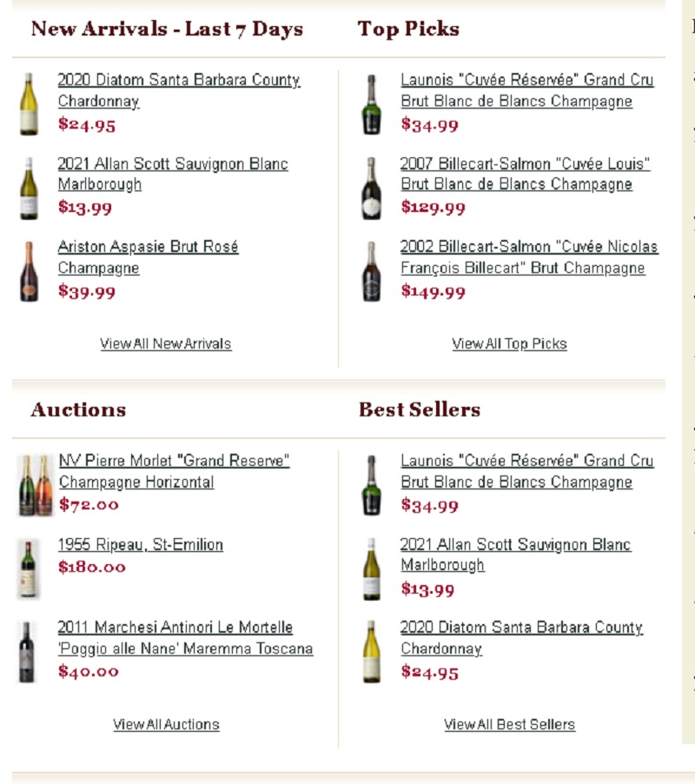Open 2021 Allan Scott link in Best Sellers
This screenshot has width=695, height=784.
(x=516, y=555)
